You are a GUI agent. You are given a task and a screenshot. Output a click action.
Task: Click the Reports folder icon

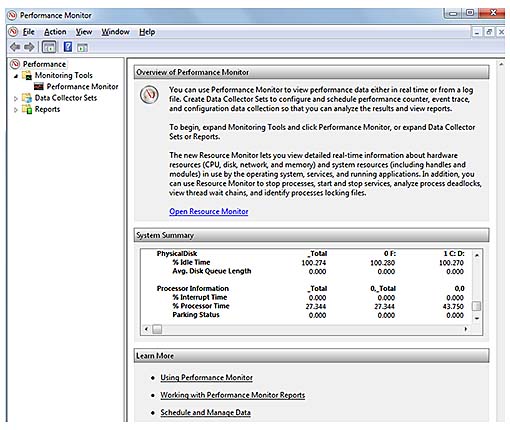click(27, 109)
